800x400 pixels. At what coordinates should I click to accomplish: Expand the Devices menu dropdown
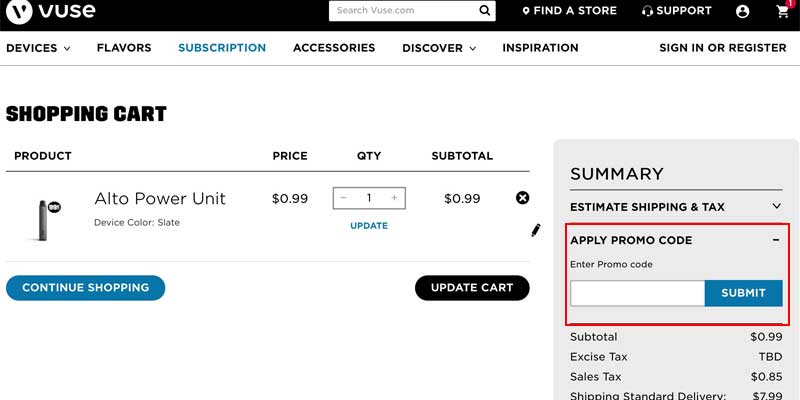click(38, 48)
